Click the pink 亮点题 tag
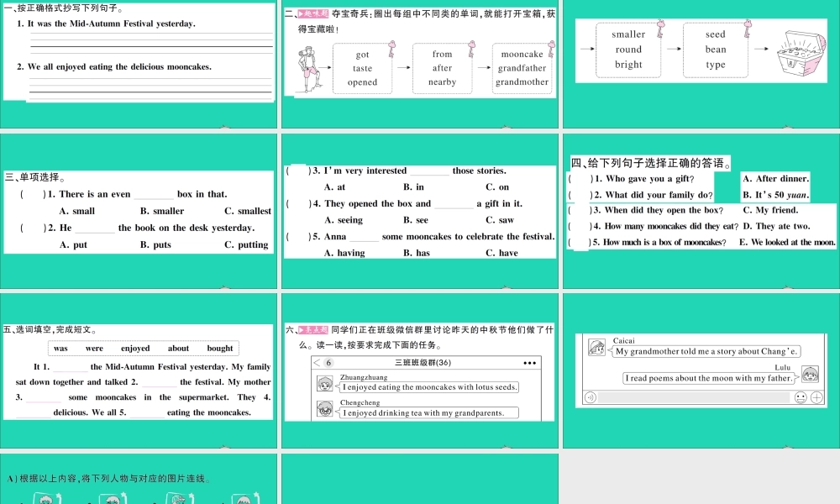Viewport: 840px width, 504px height. [x=313, y=330]
